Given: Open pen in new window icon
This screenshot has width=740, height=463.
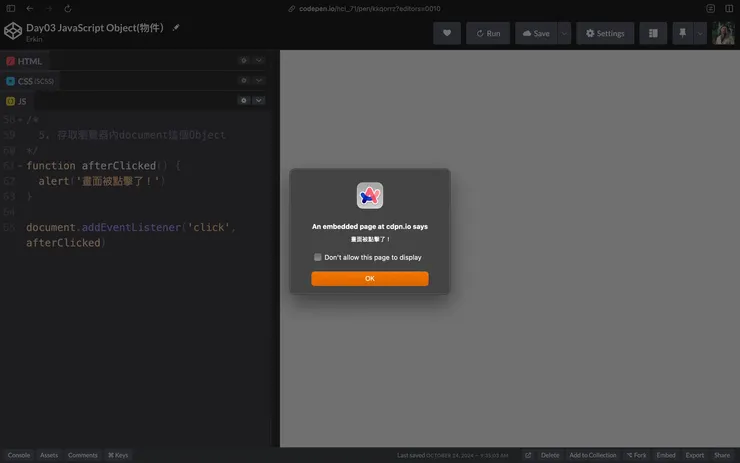Looking at the screenshot, I should (x=528, y=455).
